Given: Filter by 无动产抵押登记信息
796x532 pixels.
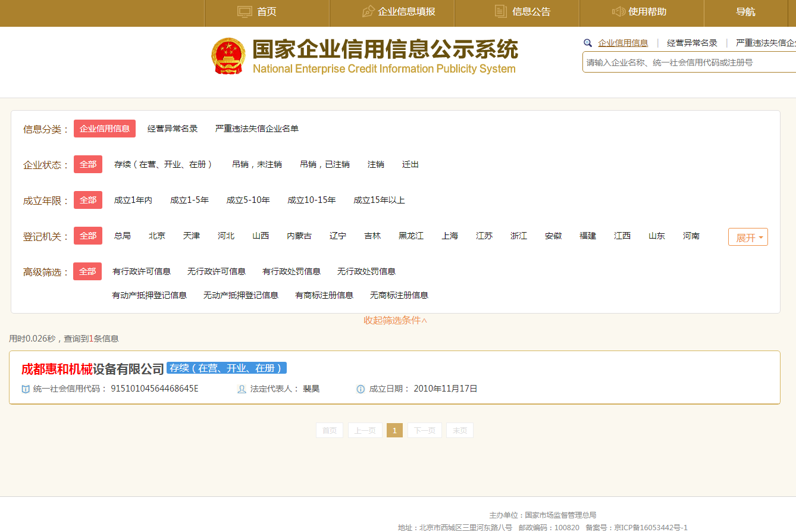Looking at the screenshot, I should point(241,295).
